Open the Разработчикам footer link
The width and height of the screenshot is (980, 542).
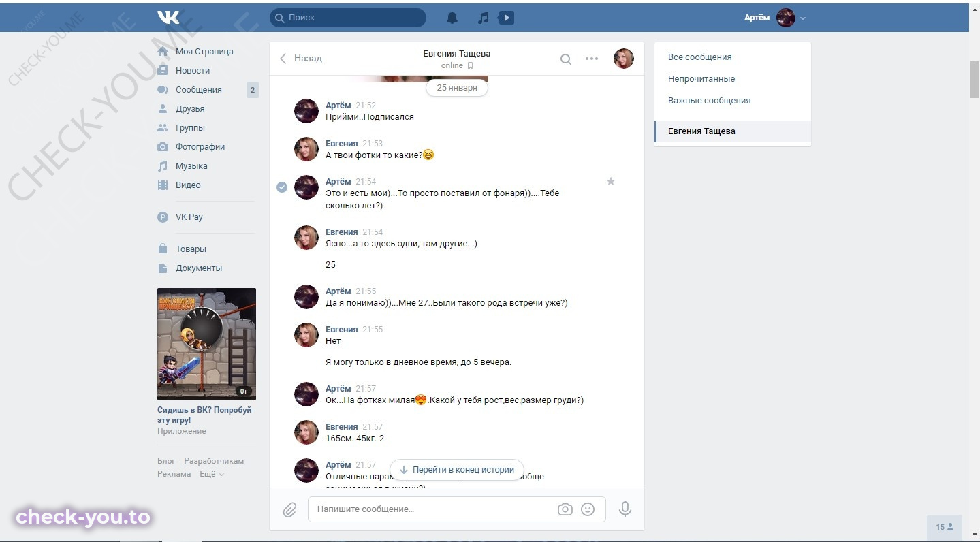pyautogui.click(x=214, y=461)
